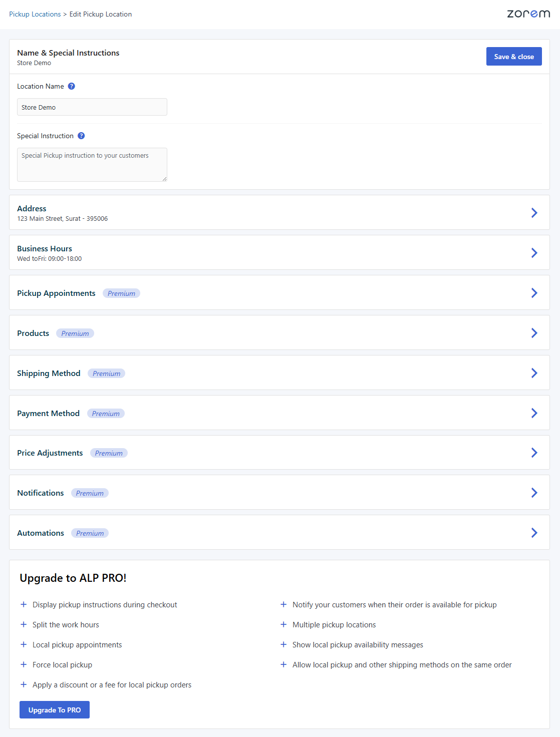Click the Shipping Method title

coord(49,373)
